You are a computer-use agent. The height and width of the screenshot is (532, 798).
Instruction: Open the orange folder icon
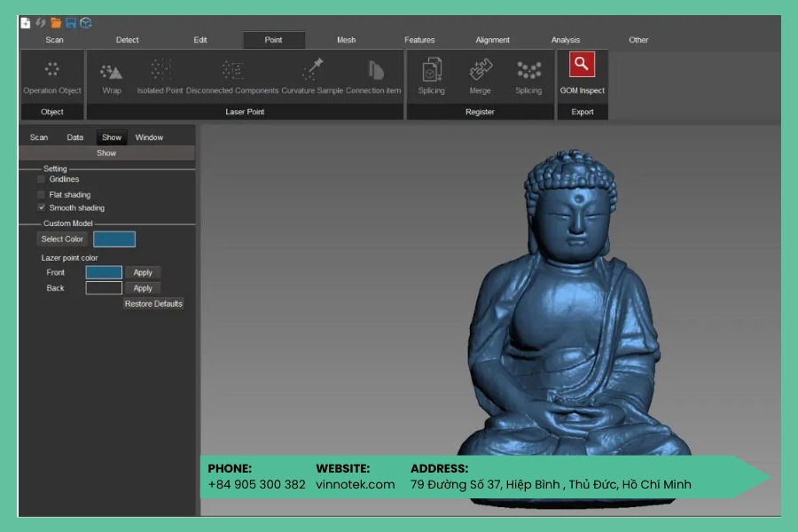56,22
